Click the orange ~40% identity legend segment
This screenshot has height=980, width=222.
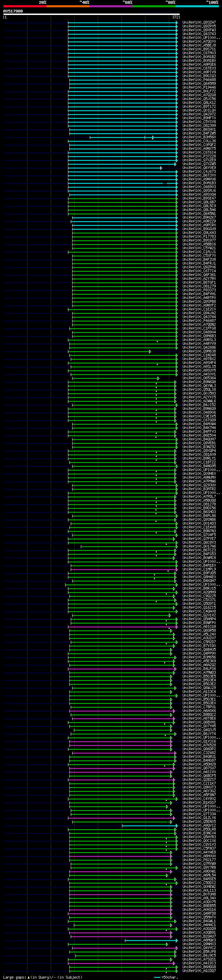[68, 7]
